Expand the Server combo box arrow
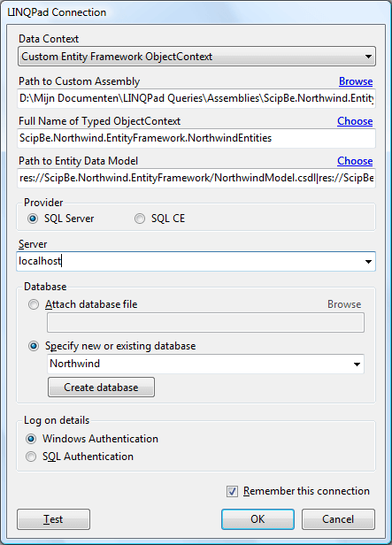392x545 pixels. (x=368, y=261)
